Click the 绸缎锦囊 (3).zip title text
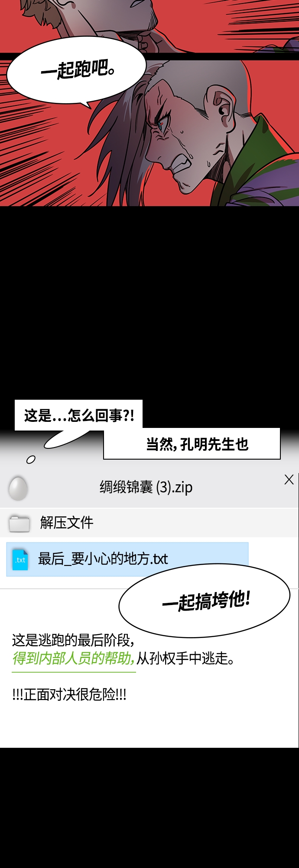 [146, 487]
